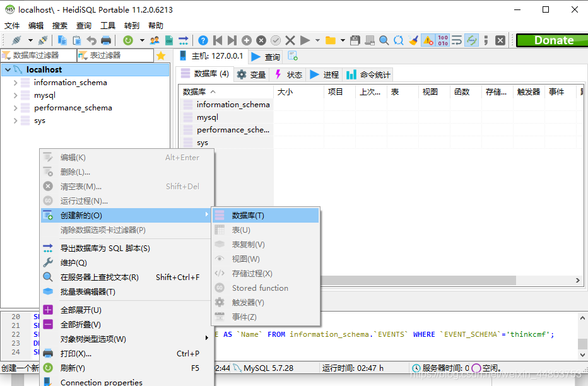
Task: Click the Find text on server magnifier icon
Action: coord(384,40)
